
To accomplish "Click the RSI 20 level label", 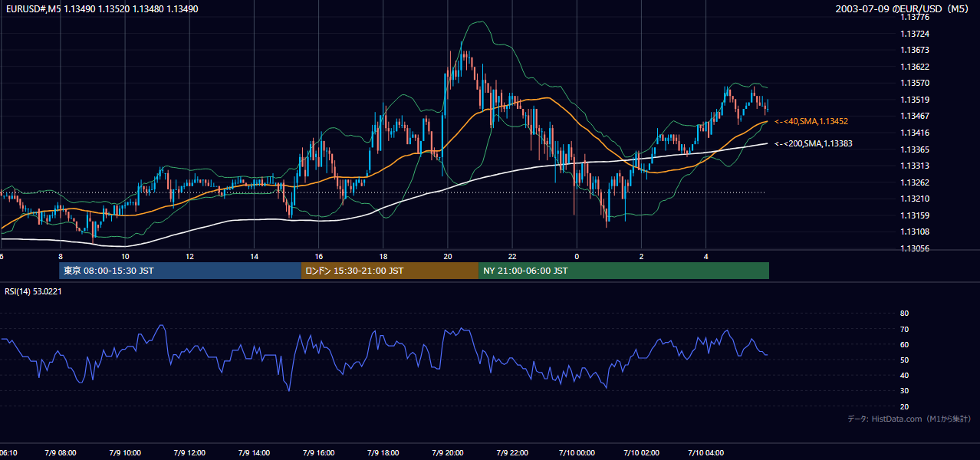I will [x=904, y=406].
